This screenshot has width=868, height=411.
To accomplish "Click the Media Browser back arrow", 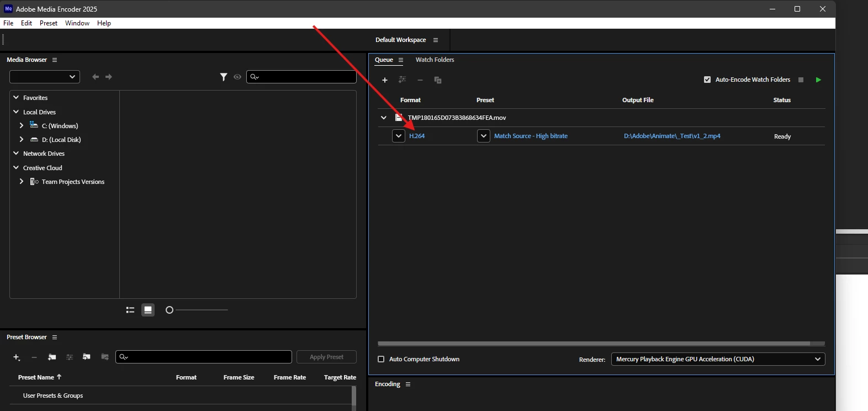I will pyautogui.click(x=96, y=77).
